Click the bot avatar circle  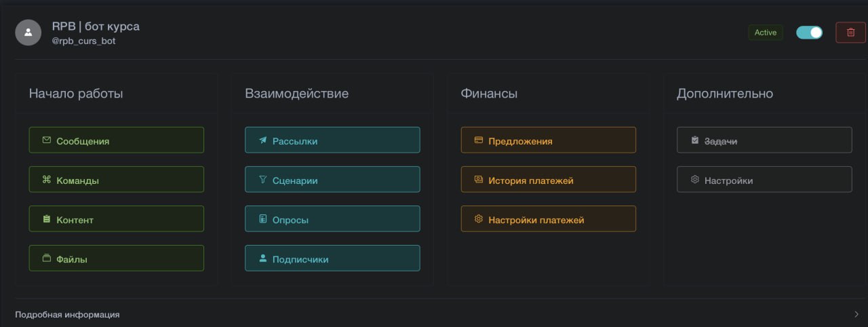pyautogui.click(x=28, y=33)
